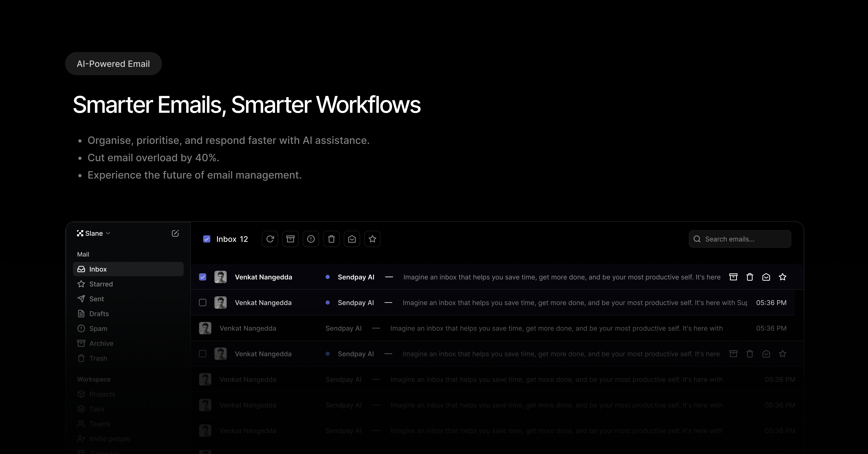This screenshot has width=868, height=454.
Task: Open the Slane workspace dropdown
Action: pos(94,233)
